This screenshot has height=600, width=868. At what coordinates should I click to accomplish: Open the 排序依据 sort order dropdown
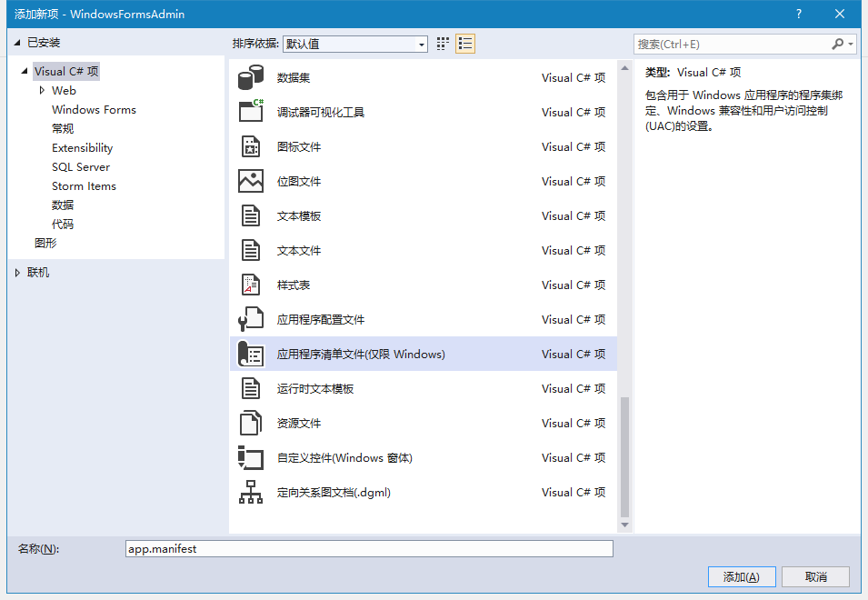[421, 44]
